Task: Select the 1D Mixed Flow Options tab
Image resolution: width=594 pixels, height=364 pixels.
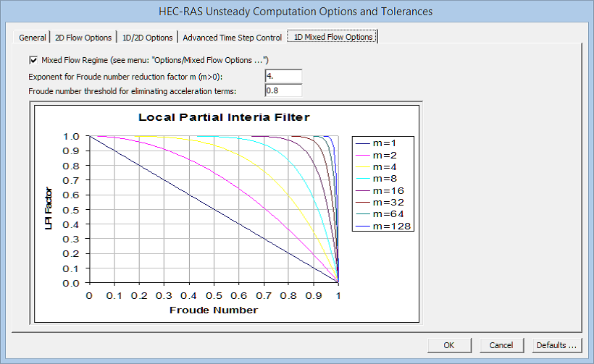Action: pyautogui.click(x=333, y=37)
